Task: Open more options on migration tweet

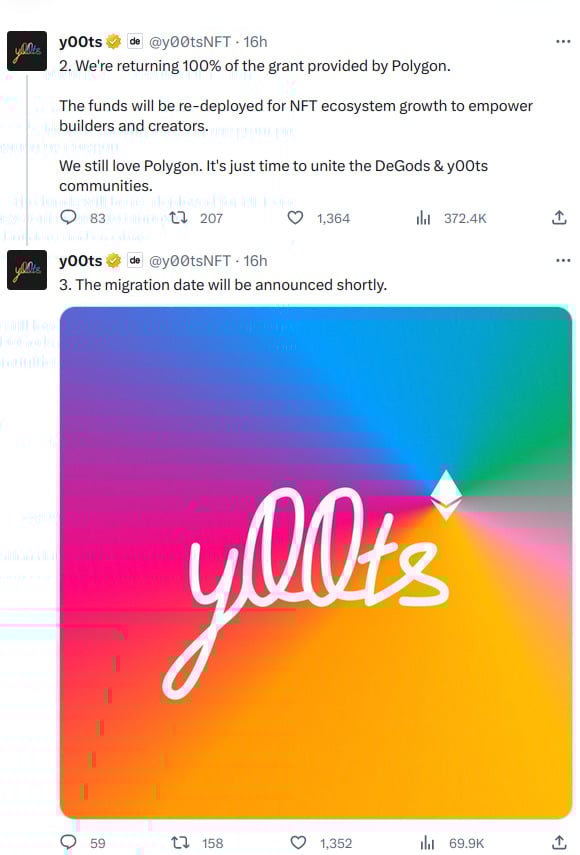Action: 563,261
